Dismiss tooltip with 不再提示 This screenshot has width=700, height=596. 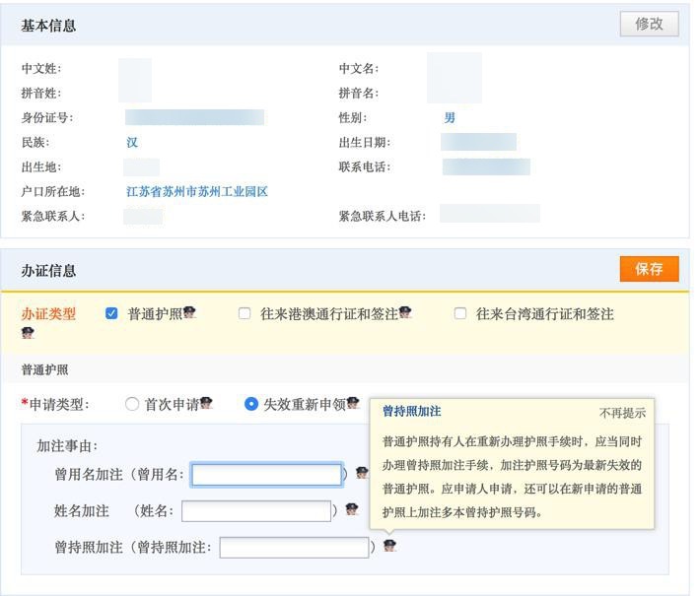pyautogui.click(x=622, y=413)
